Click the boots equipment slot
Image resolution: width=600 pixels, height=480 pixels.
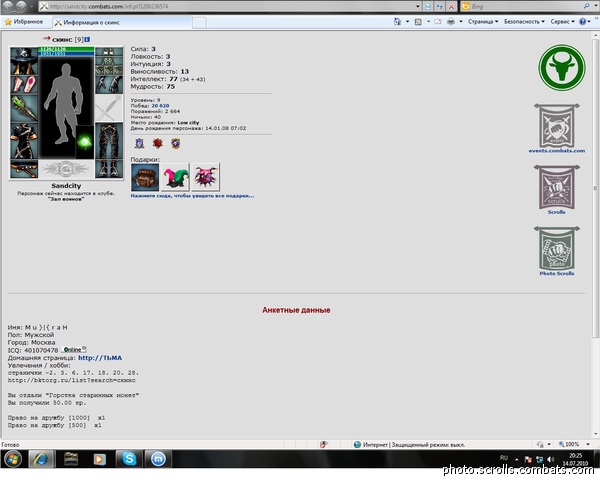click(x=109, y=169)
